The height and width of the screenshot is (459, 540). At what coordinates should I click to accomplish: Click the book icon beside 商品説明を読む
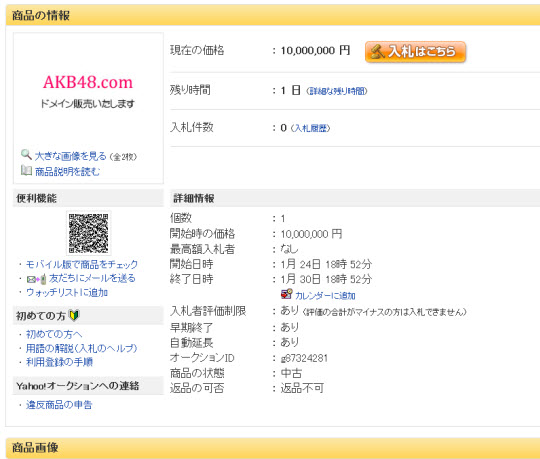26,170
